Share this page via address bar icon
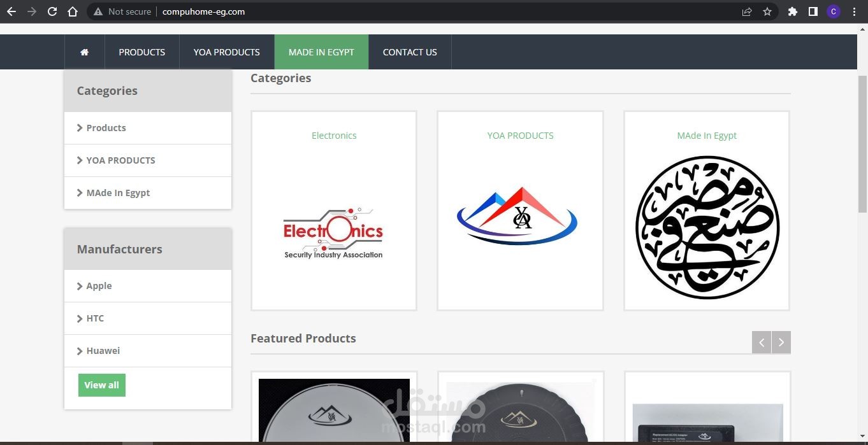 (x=747, y=11)
